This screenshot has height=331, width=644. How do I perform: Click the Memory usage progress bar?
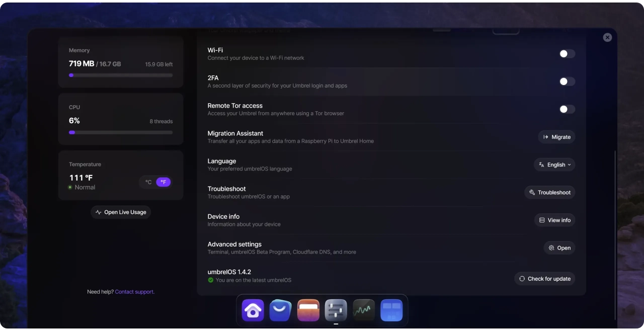coord(121,75)
